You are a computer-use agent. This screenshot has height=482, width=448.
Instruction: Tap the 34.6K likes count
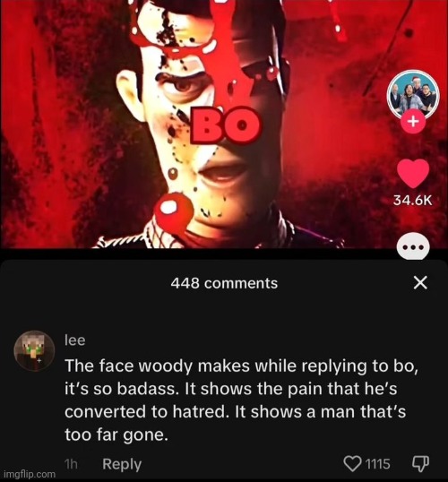pyautogui.click(x=413, y=201)
